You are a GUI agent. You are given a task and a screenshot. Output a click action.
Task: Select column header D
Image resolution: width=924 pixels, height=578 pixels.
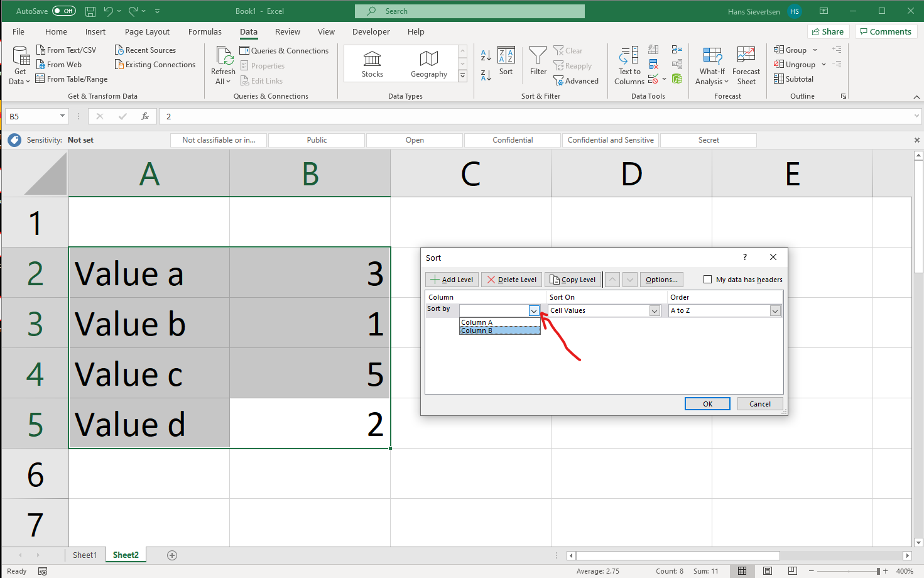631,173
